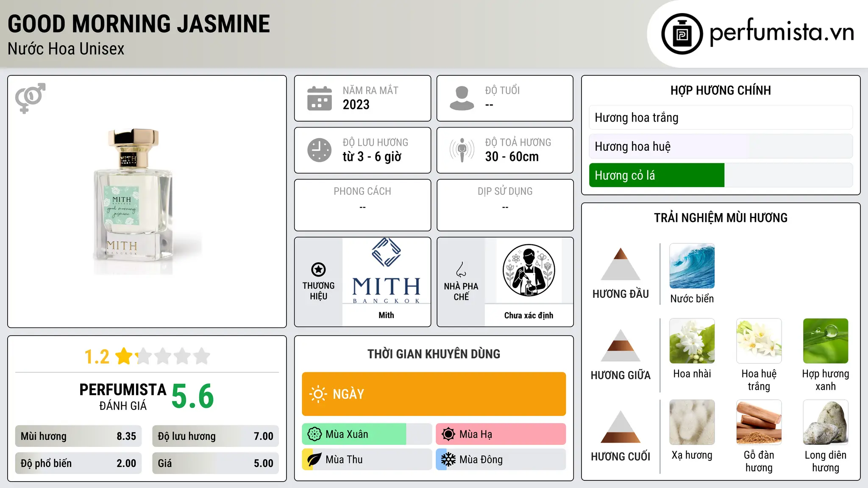Screen dimensions: 868x488
Task: Click the Độ phổ biến 2.00 score row
Action: point(78,463)
